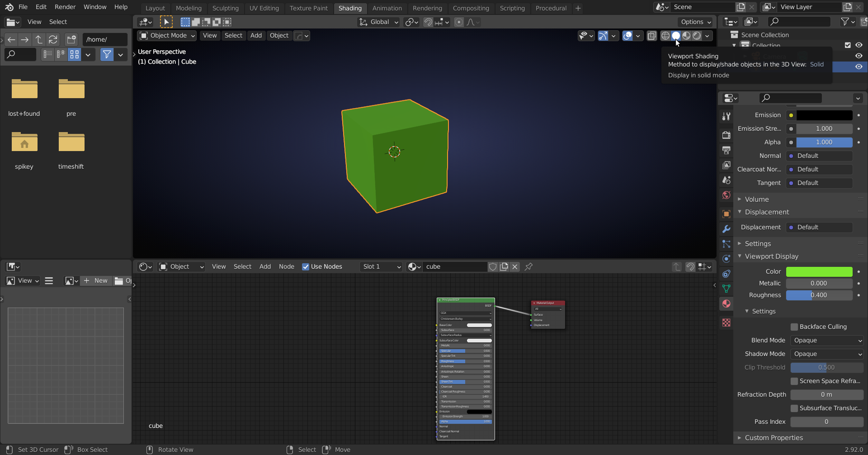
Task: Open the viewport Color swatch picker
Action: pos(819,271)
